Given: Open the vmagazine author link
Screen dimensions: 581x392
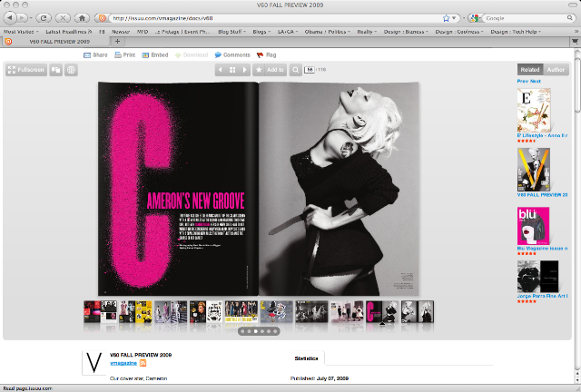Looking at the screenshot, I should pos(123,363).
